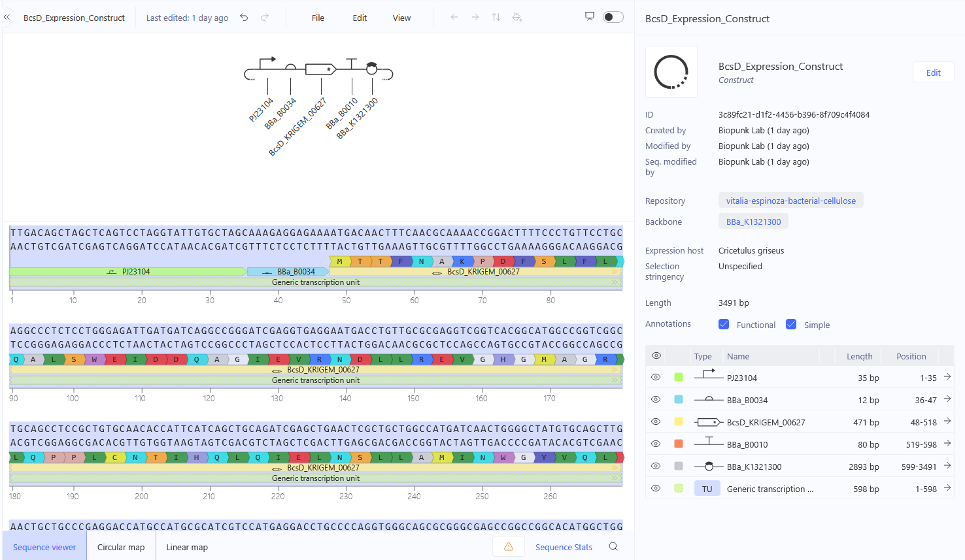Toggle the switch next to presentation icon

(613, 17)
